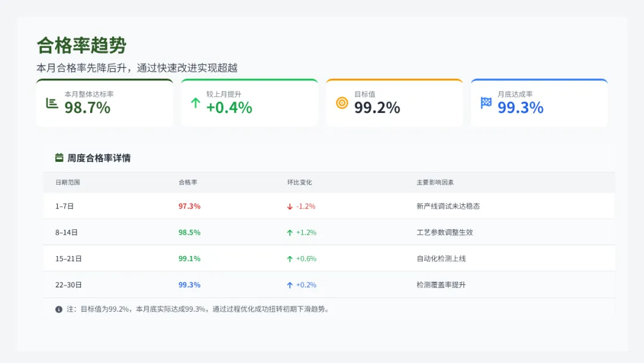Click the 环比变化 column header
This screenshot has height=363, width=644.
[299, 183]
